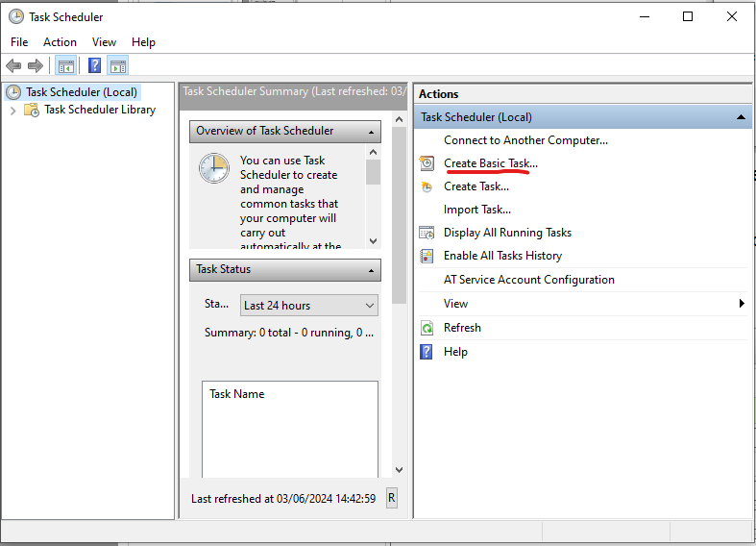Click the large clock icon in overview
This screenshot has height=546, width=756.
[x=214, y=168]
